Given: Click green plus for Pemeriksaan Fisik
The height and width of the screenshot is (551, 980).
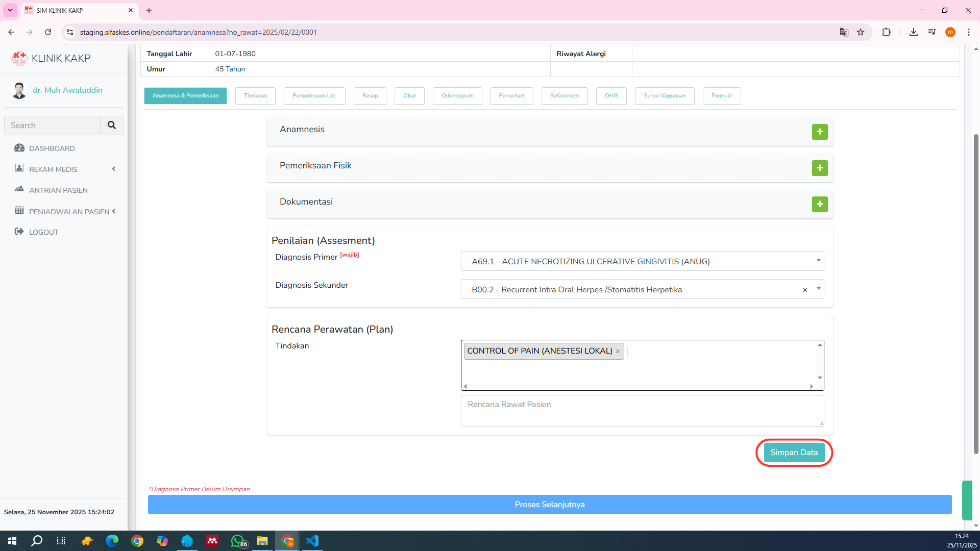Looking at the screenshot, I should (x=819, y=168).
